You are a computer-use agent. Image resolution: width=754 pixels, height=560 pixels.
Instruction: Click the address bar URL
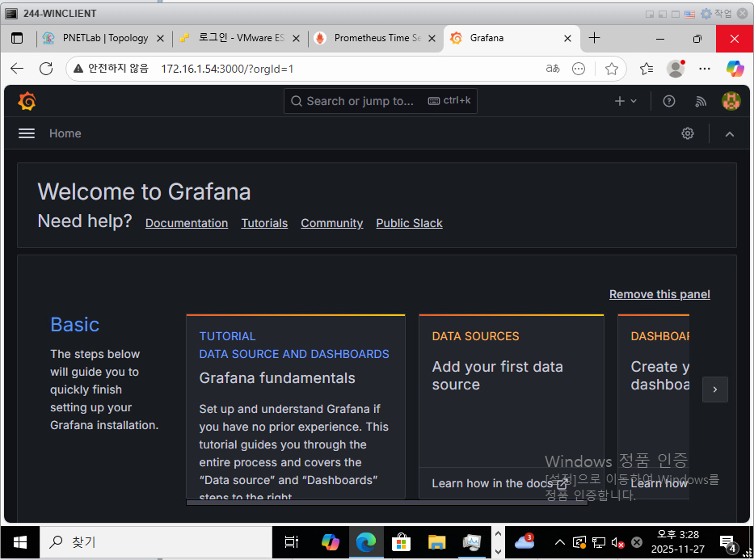pos(227,69)
